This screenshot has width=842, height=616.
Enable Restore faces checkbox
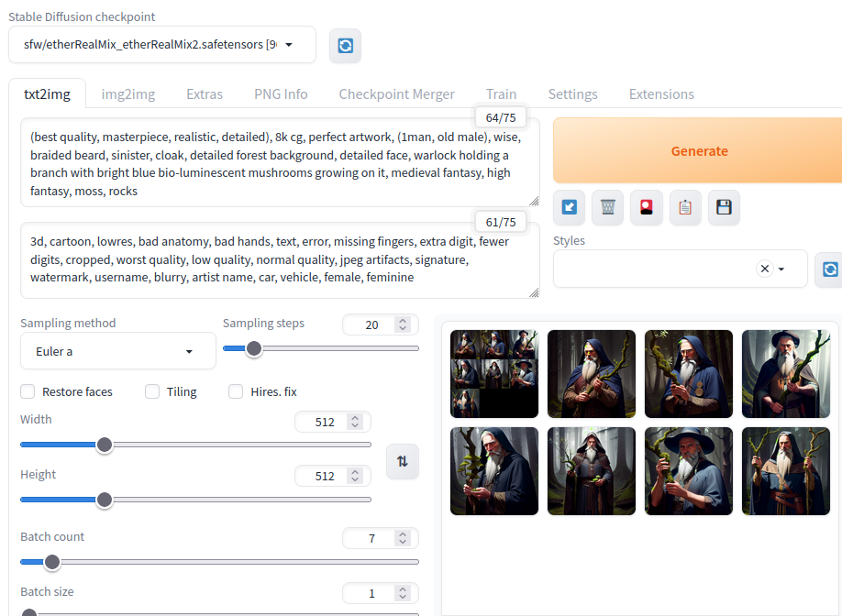(28, 391)
